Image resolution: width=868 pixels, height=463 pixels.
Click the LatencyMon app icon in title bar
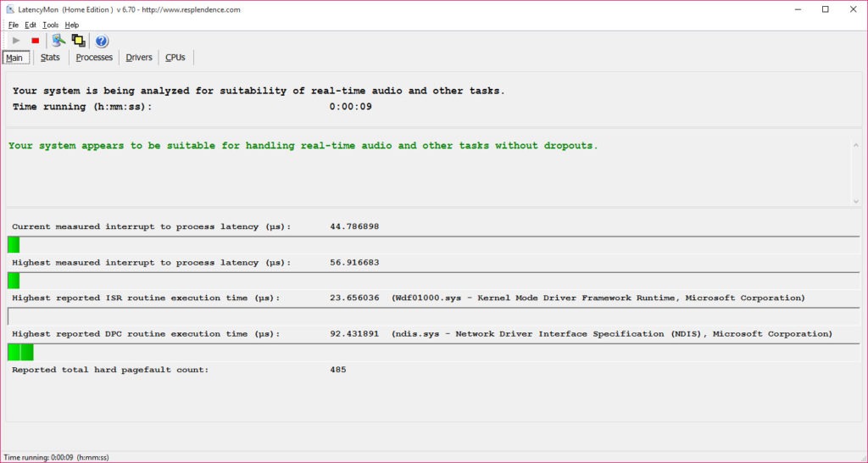(x=10, y=9)
